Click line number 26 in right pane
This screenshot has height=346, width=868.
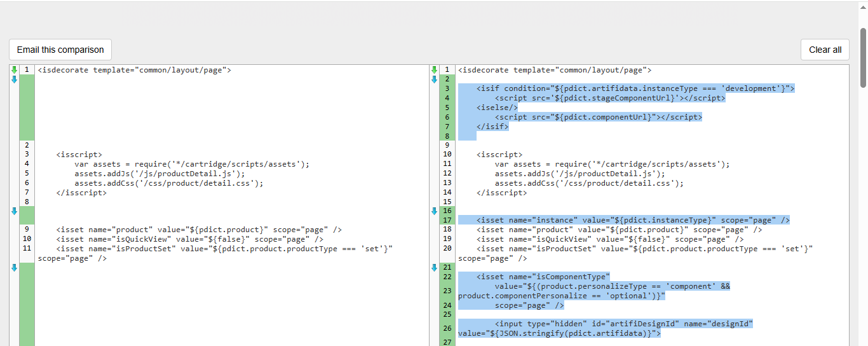[447, 328]
